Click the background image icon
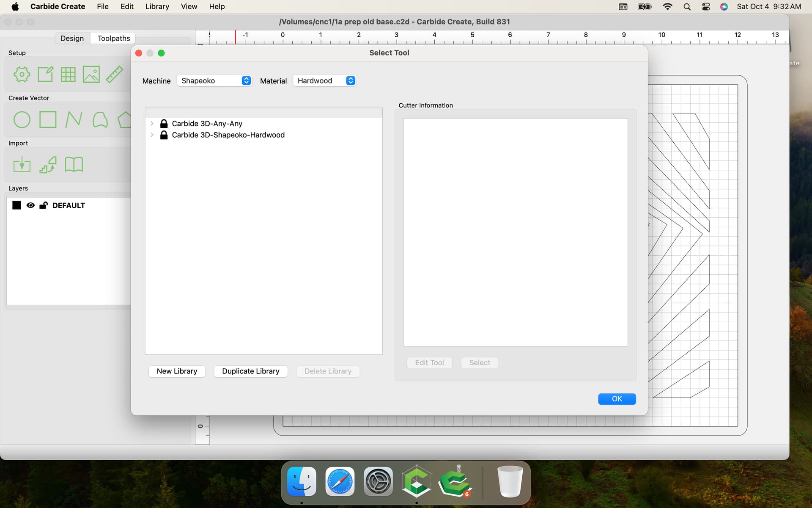 coord(91,75)
